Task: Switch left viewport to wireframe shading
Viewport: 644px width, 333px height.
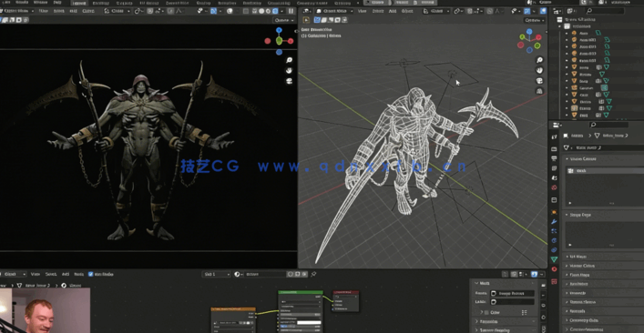Action: click(255, 11)
